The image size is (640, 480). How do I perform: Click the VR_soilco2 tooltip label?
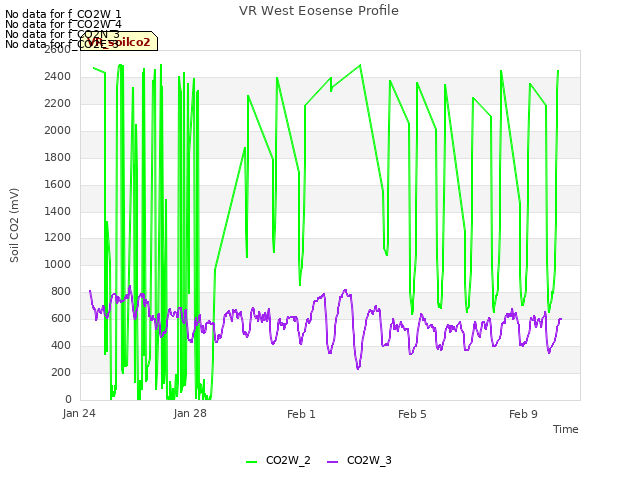pyautogui.click(x=119, y=42)
